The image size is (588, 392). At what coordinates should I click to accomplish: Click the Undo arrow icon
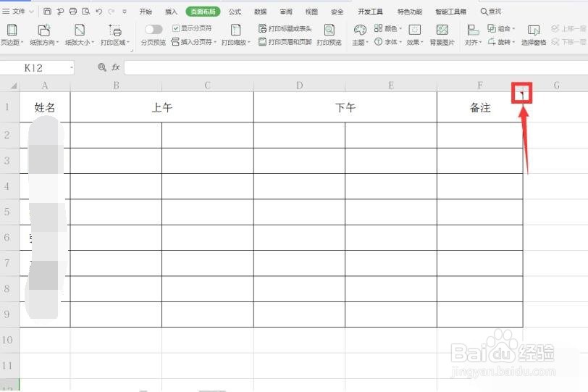coord(99,12)
